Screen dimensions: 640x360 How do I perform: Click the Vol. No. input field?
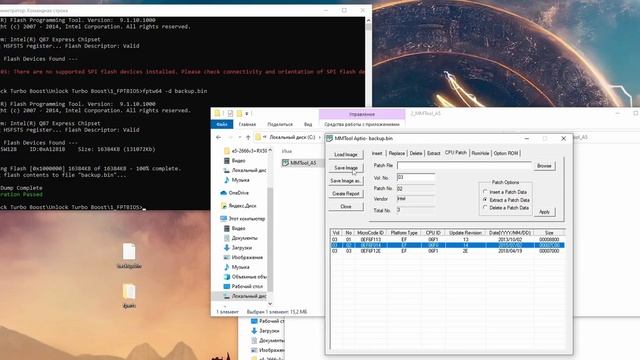[x=416, y=177]
